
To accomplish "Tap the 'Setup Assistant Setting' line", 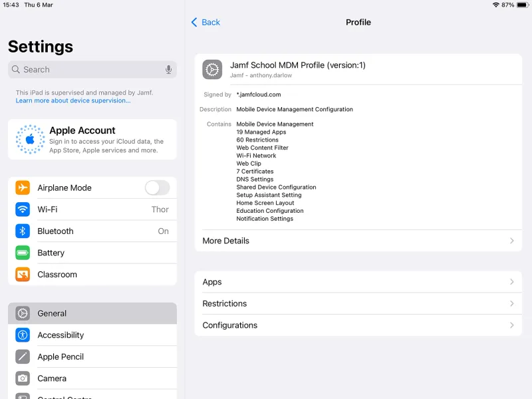I will [269, 195].
